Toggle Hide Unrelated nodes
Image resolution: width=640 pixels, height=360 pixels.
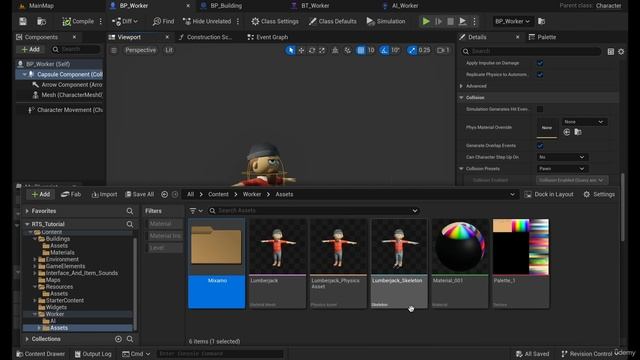(207, 21)
